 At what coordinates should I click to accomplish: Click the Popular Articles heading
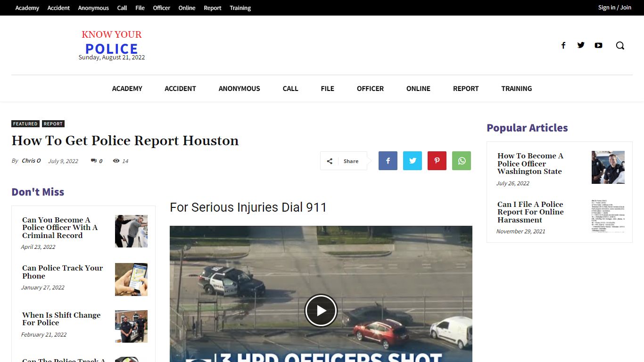click(527, 128)
